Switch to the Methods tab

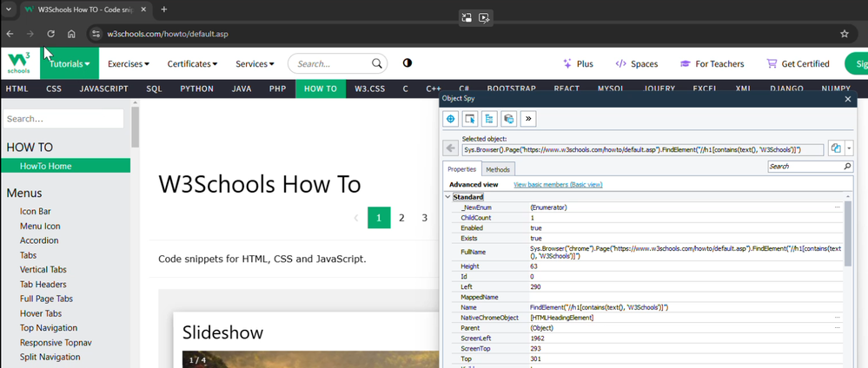(x=498, y=169)
